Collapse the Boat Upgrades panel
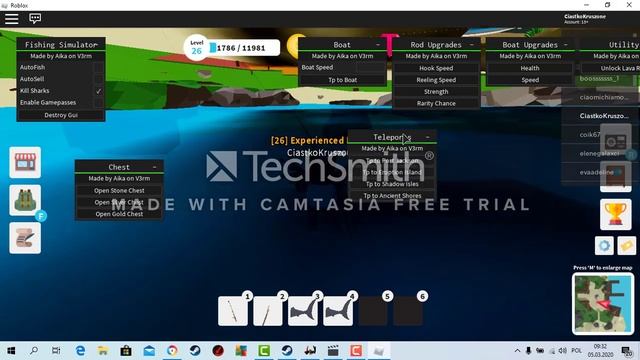The width and height of the screenshot is (640, 360). pos(565,44)
